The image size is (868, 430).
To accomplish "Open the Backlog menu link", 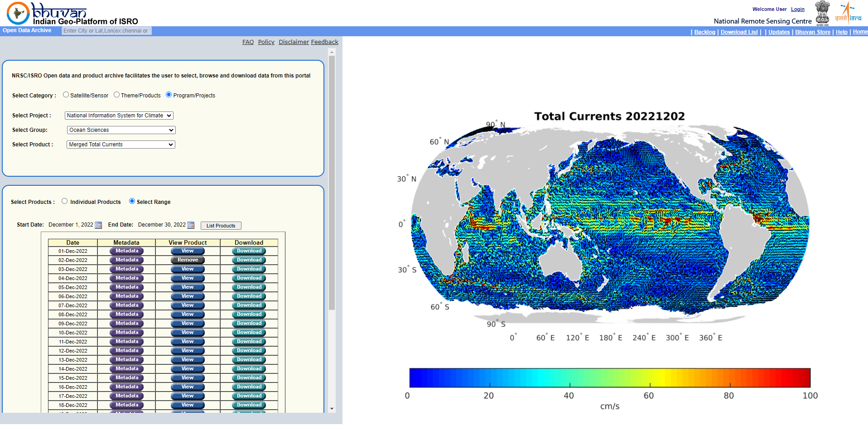I will [x=704, y=32].
